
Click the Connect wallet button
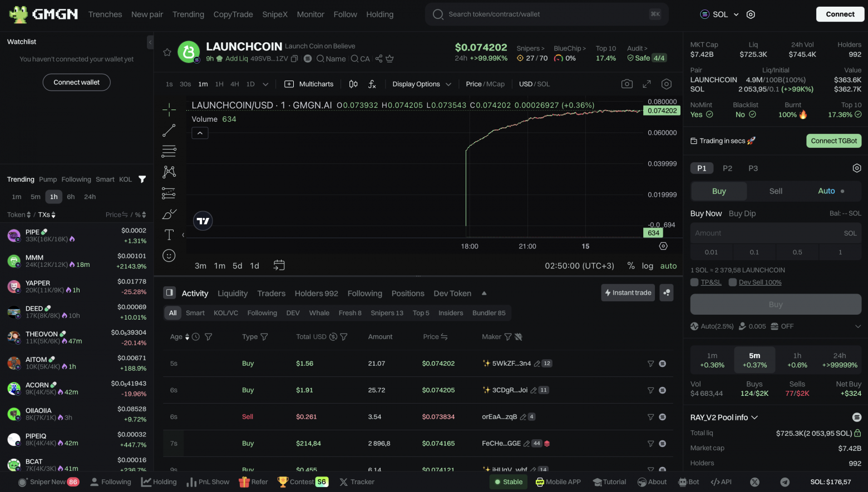coord(77,82)
